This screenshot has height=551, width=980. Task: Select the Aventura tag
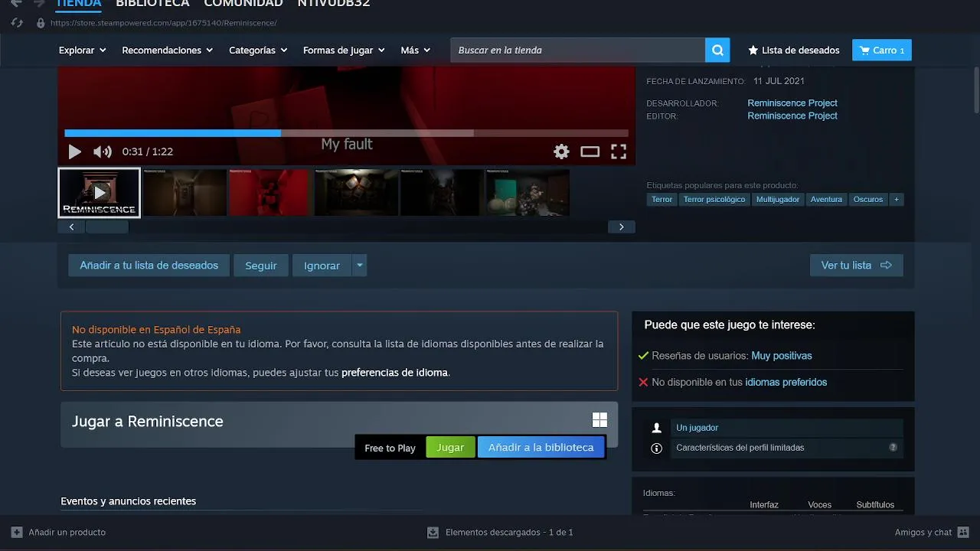tap(826, 199)
